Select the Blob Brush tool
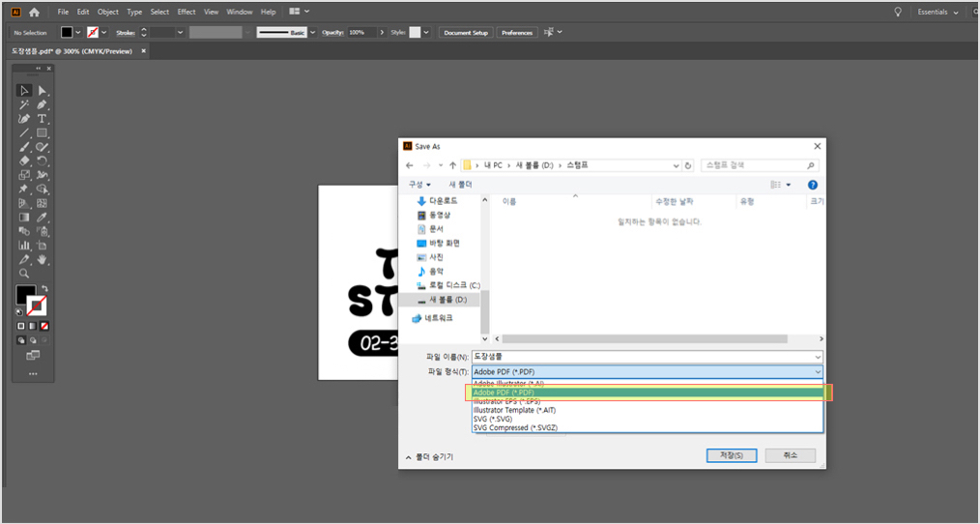980x524 pixels. 42,147
